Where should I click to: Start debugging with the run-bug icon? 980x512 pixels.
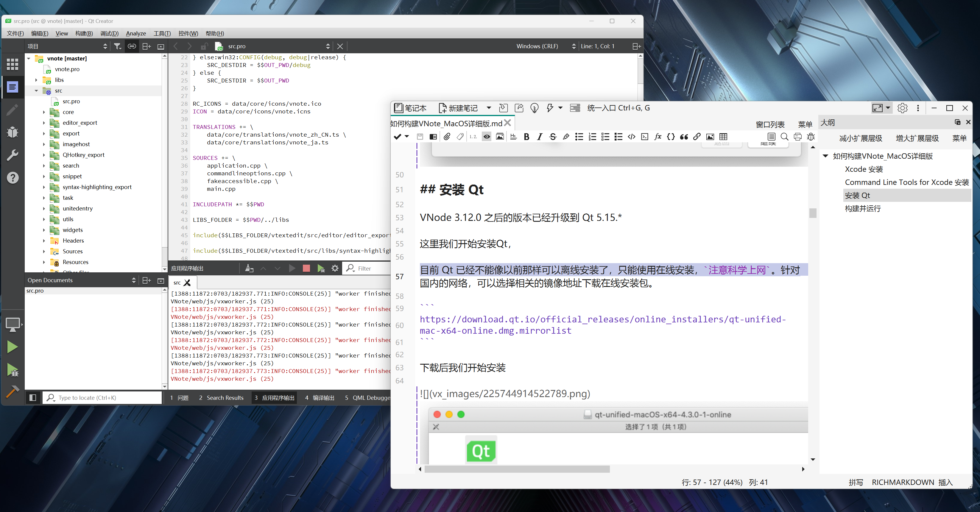tap(12, 370)
